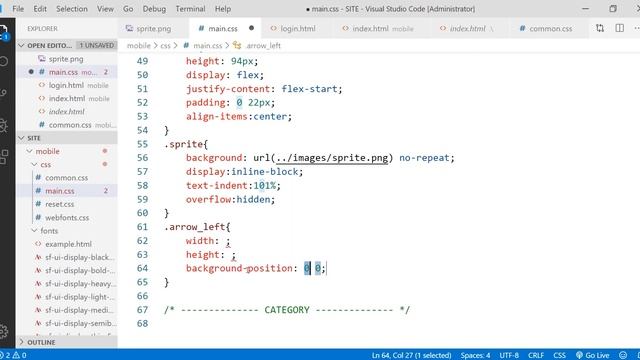Open webfonts.css in the css folder
The height and width of the screenshot is (360, 640).
67,218
